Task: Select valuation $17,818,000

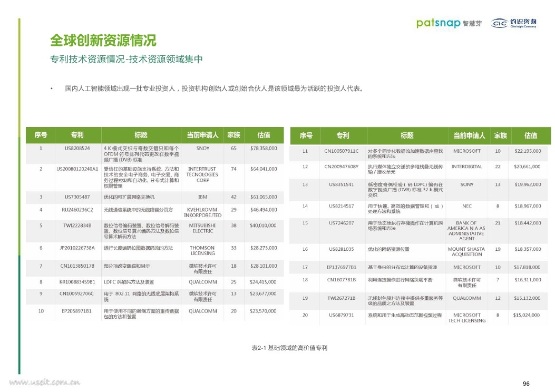Action: tap(527, 267)
